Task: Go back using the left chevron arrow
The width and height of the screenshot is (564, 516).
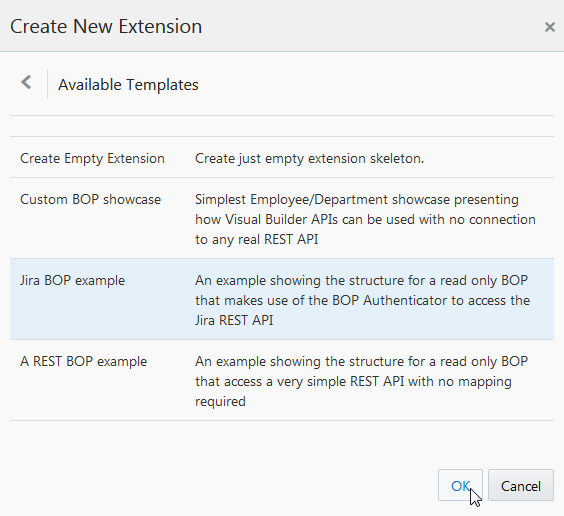Action: pyautogui.click(x=26, y=82)
